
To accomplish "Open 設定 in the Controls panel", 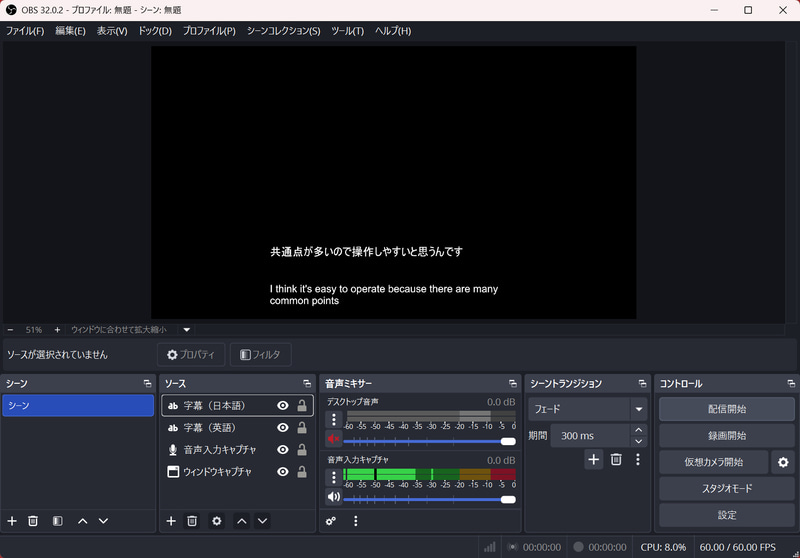I will click(727, 515).
